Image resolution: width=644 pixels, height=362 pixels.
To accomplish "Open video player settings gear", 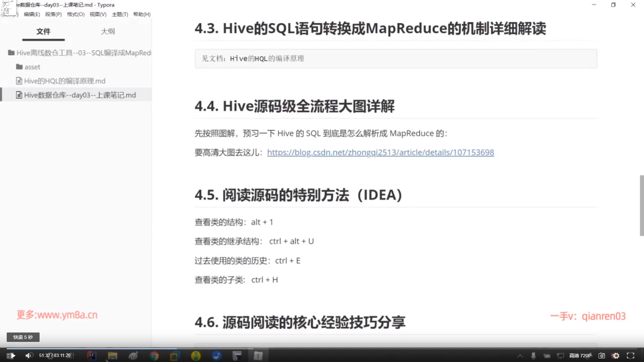I will click(616, 356).
